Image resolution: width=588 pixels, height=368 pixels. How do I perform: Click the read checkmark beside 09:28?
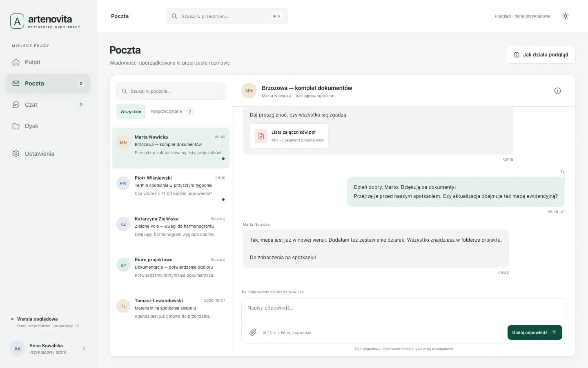562,212
